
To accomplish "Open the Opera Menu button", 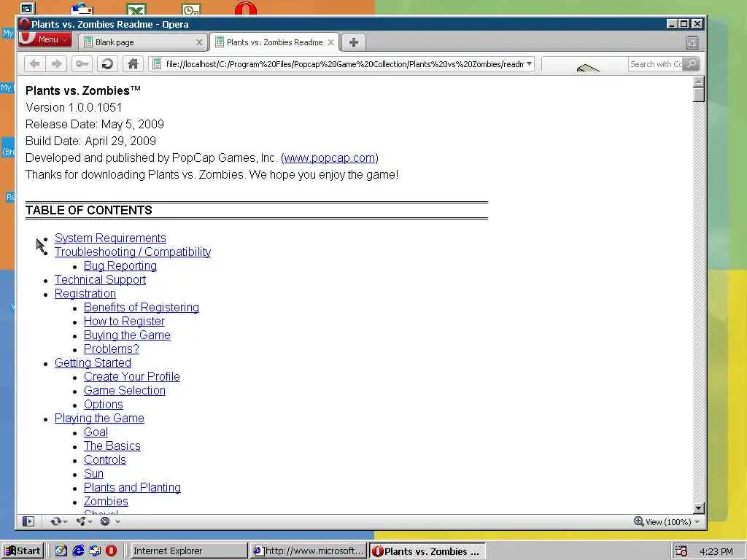I will point(44,40).
